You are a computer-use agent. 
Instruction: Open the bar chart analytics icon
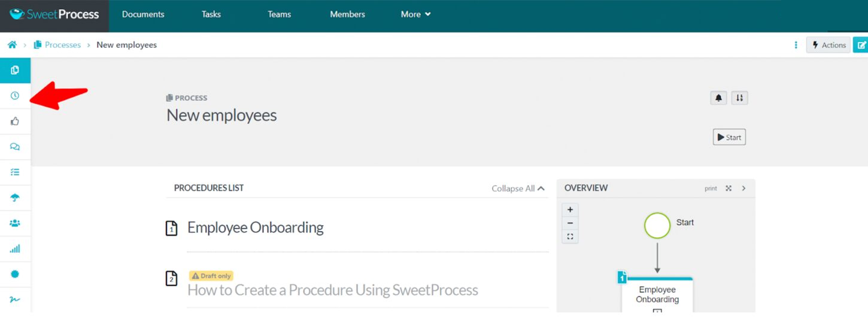(x=15, y=249)
